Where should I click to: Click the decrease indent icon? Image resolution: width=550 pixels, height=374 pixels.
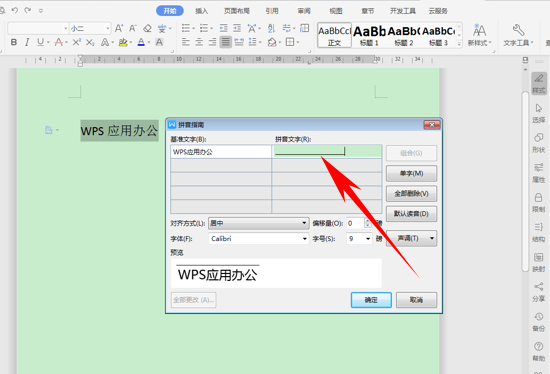[x=223, y=28]
